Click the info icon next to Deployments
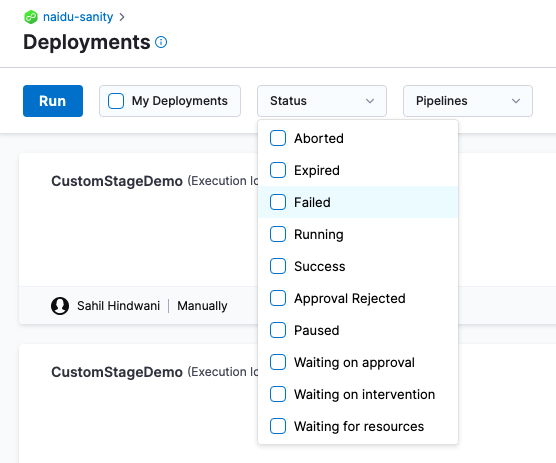 click(x=161, y=42)
